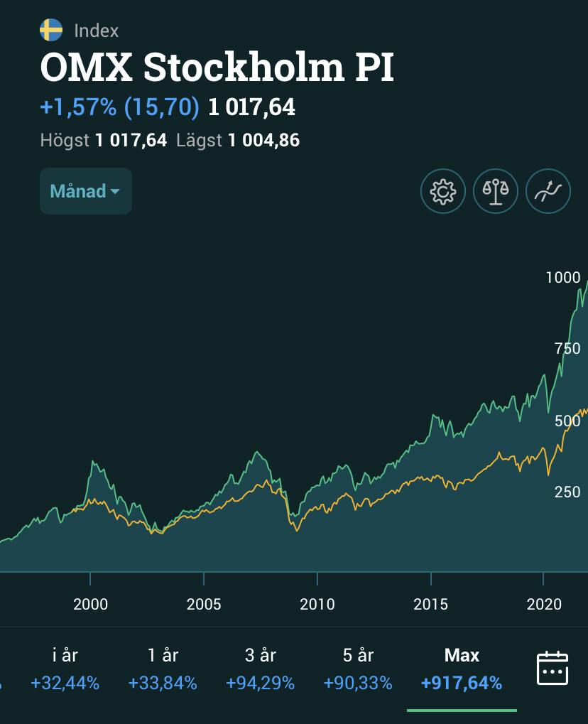Choose the i år period tab
The height and width of the screenshot is (724, 588).
coord(65,668)
